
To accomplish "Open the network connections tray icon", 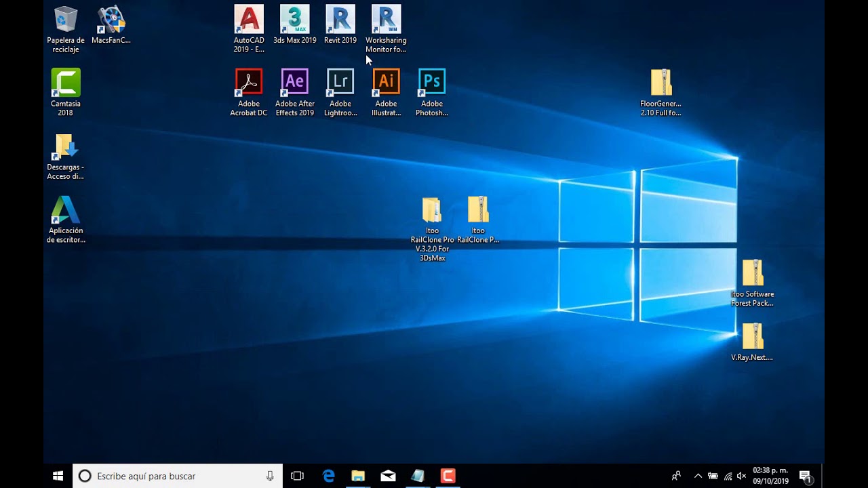I will click(x=728, y=476).
